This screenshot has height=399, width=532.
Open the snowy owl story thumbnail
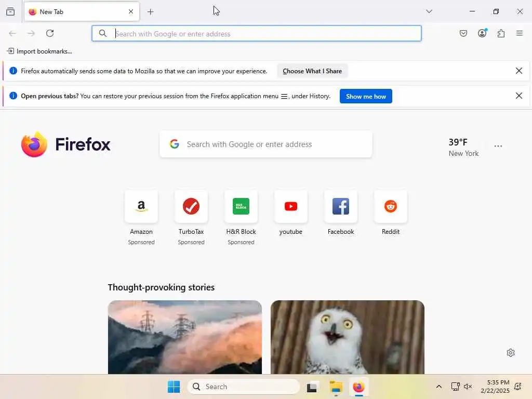pos(348,337)
